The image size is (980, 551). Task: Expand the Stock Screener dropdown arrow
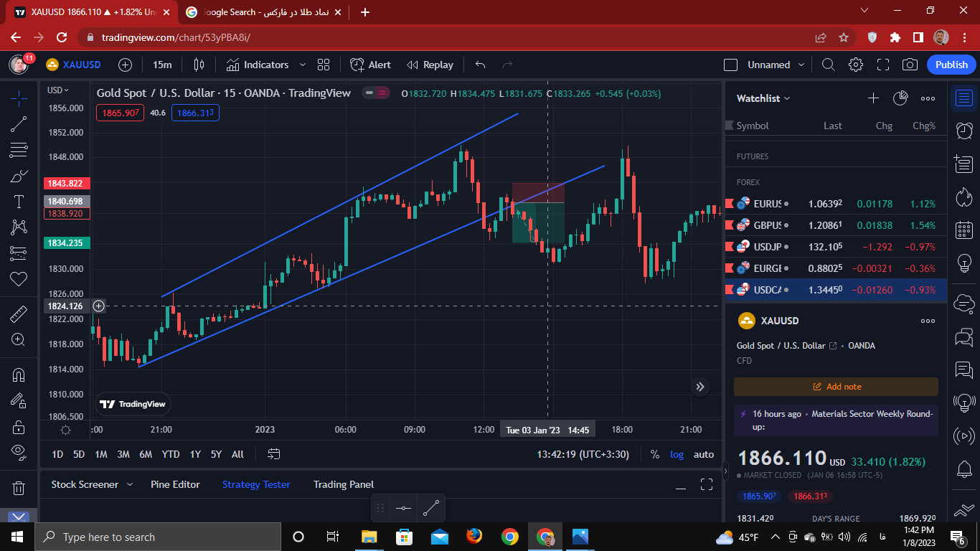pyautogui.click(x=130, y=484)
